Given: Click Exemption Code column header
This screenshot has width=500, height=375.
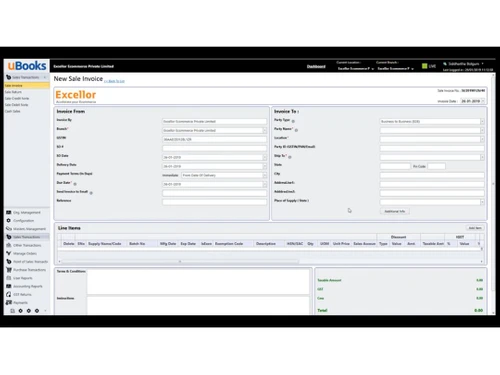Looking at the screenshot, I should pyautogui.click(x=229, y=244).
